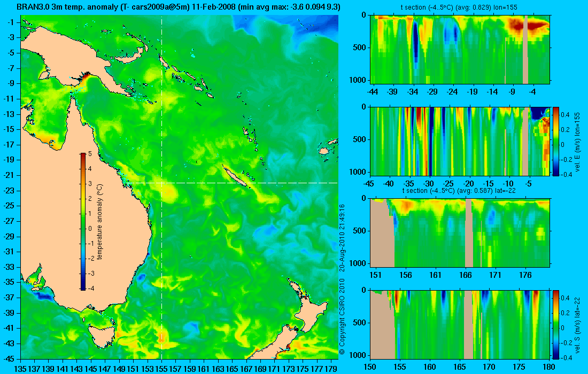Select the temperature section plot for lon=155
The image size is (588, 374).
click(x=460, y=50)
